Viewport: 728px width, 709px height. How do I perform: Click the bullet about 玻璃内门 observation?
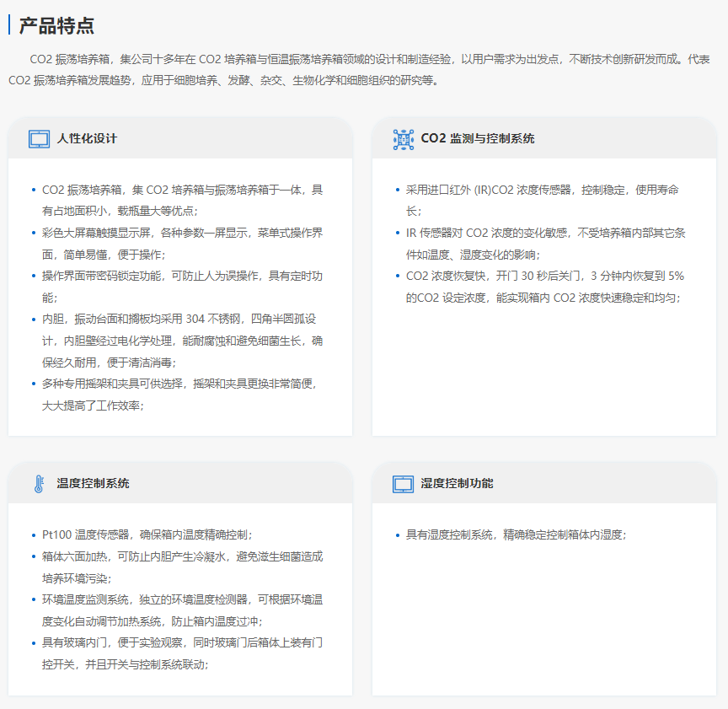click(x=181, y=653)
